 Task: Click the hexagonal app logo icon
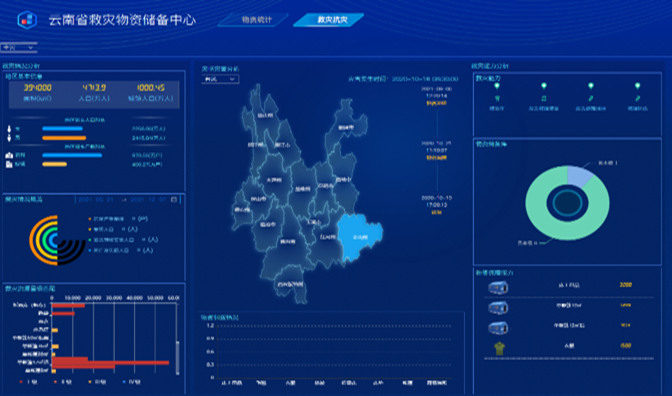[27, 20]
